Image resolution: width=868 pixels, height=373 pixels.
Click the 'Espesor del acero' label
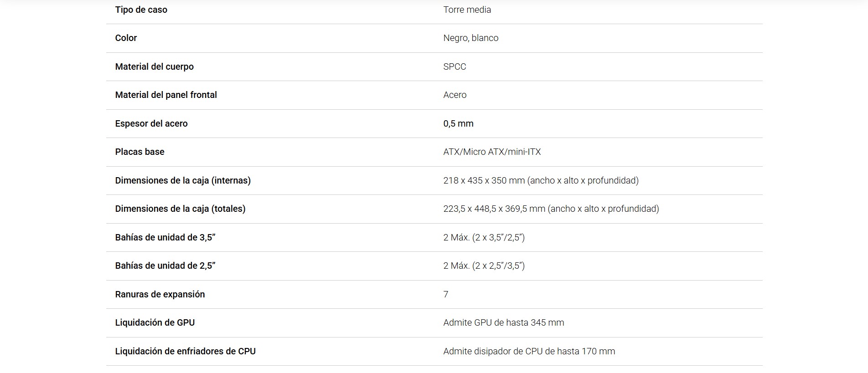(151, 123)
